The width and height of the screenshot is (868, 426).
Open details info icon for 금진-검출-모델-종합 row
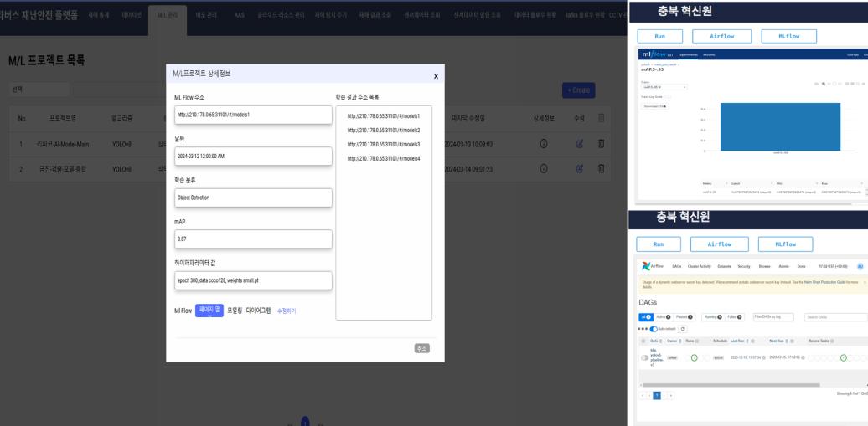point(544,168)
